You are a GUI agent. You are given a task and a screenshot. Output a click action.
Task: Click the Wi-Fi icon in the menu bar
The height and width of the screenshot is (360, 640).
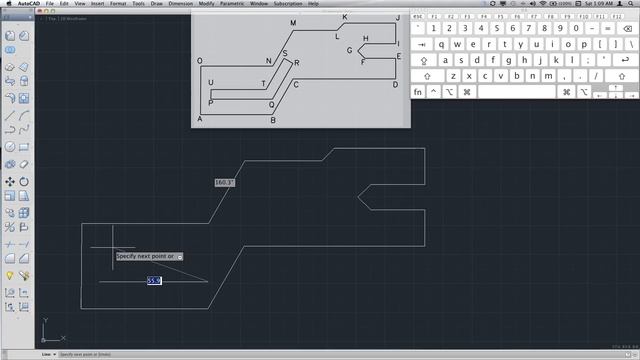click(x=543, y=3)
